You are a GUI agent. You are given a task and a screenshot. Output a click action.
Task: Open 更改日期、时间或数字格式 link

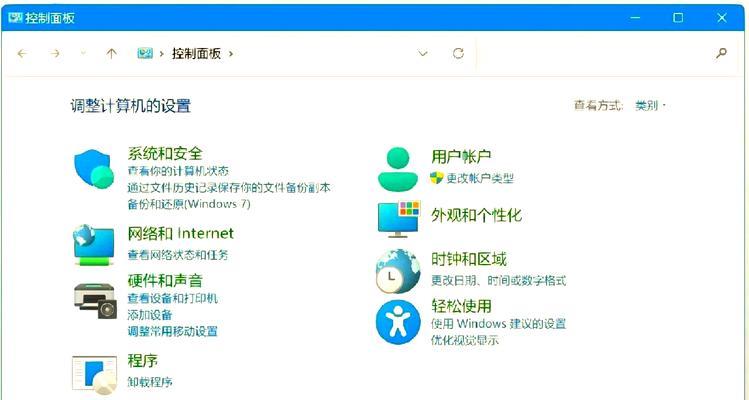coord(498,280)
